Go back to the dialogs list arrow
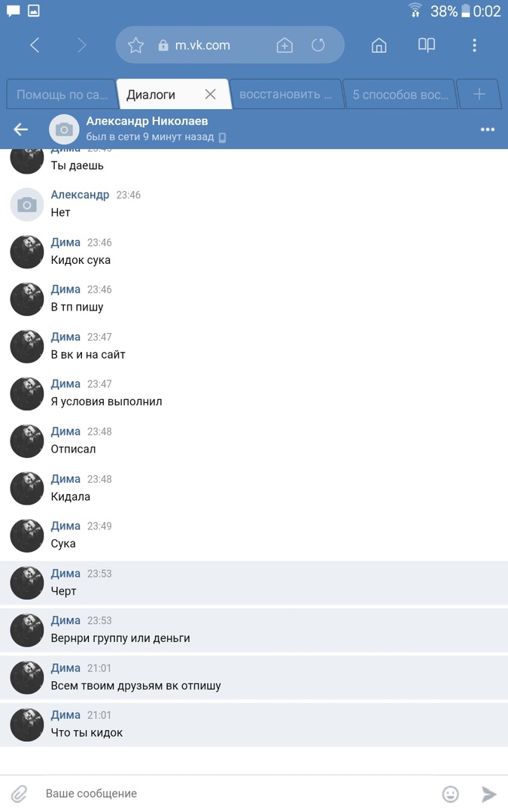Screen dimensions: 508x812 (21, 129)
